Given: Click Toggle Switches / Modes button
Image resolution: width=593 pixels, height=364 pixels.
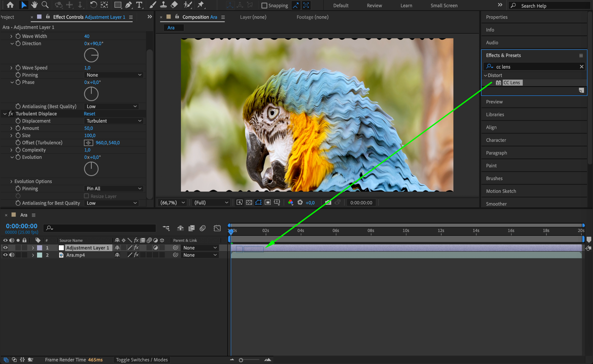Looking at the screenshot, I should (142, 360).
